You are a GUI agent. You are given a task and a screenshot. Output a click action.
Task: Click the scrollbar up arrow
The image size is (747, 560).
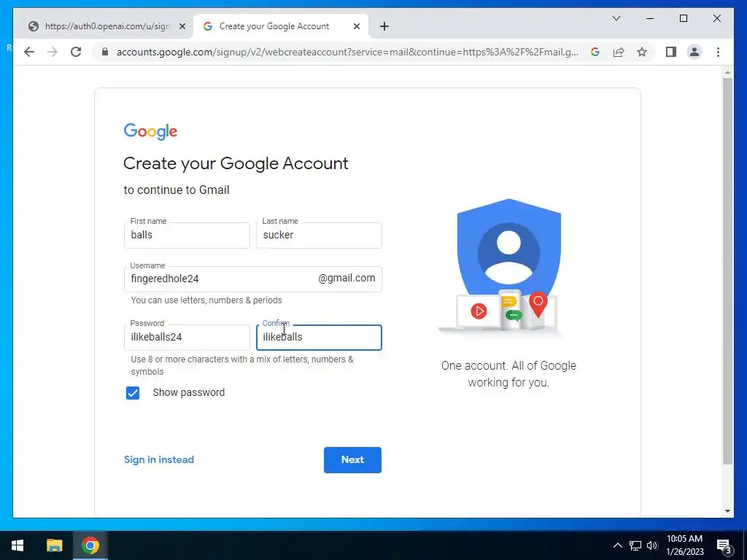727,72
